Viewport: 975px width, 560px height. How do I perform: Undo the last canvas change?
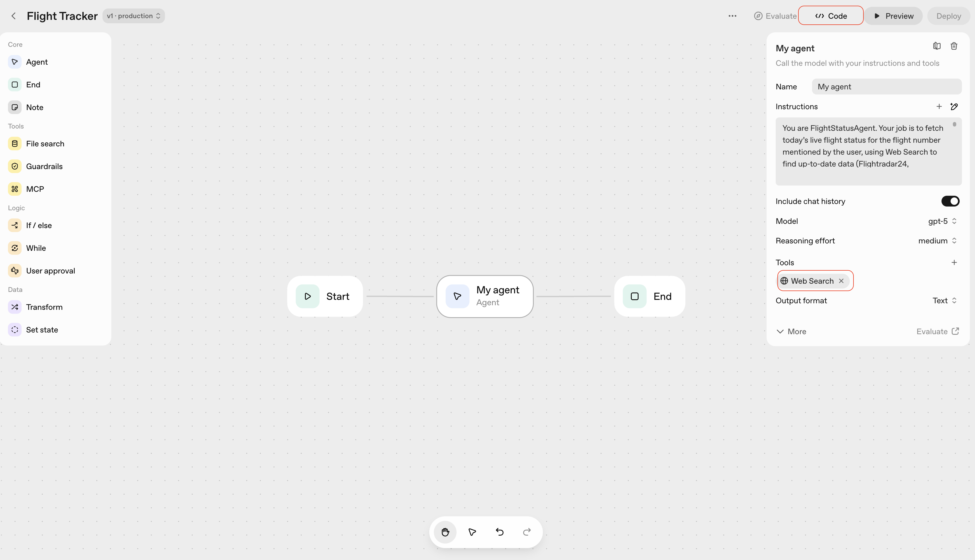(x=499, y=532)
